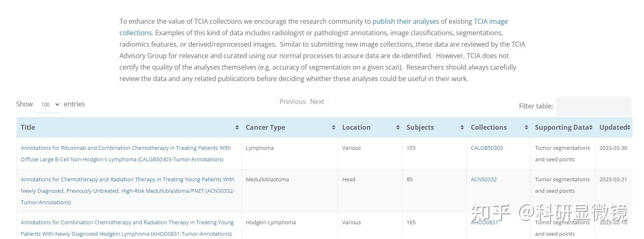The width and height of the screenshot is (644, 239).
Task: Click the TCIA image collections link
Action: point(491,21)
